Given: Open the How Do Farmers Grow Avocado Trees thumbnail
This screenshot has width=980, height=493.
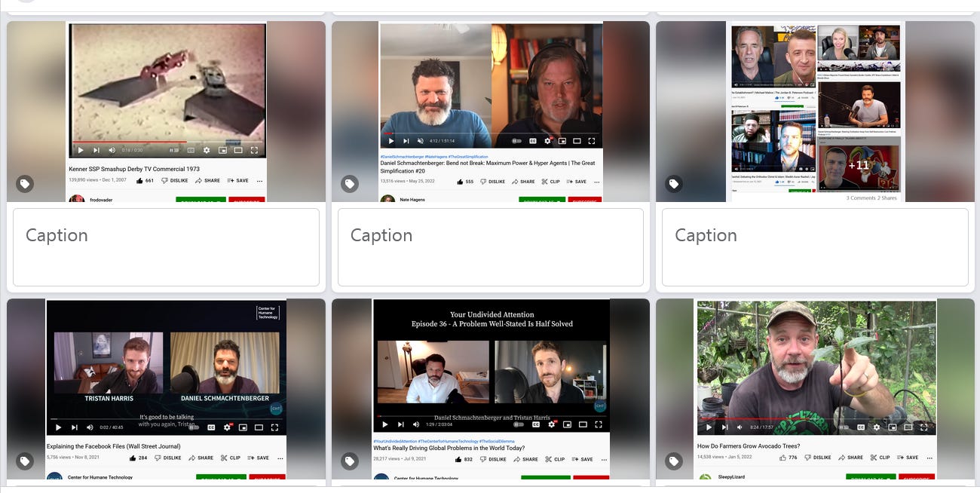Looking at the screenshot, I should coord(815,389).
